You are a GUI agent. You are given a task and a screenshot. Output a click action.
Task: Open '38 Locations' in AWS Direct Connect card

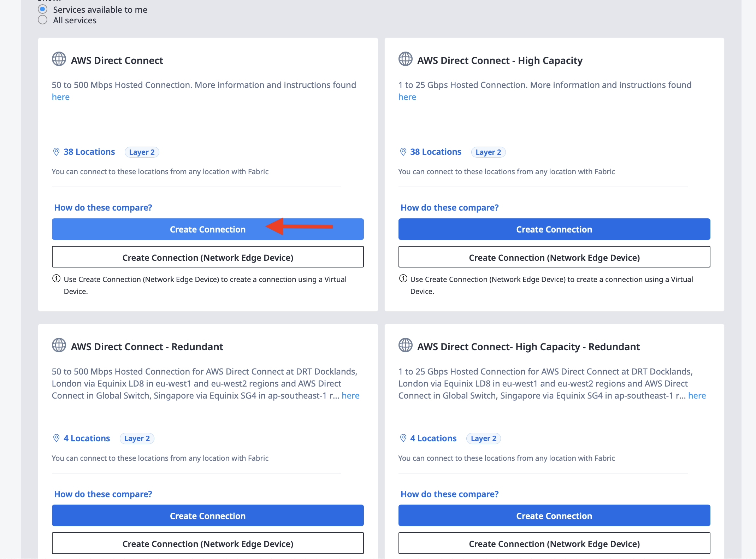89,152
